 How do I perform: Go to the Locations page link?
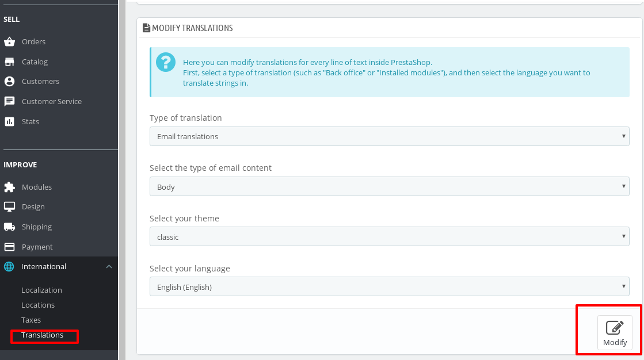tap(37, 305)
